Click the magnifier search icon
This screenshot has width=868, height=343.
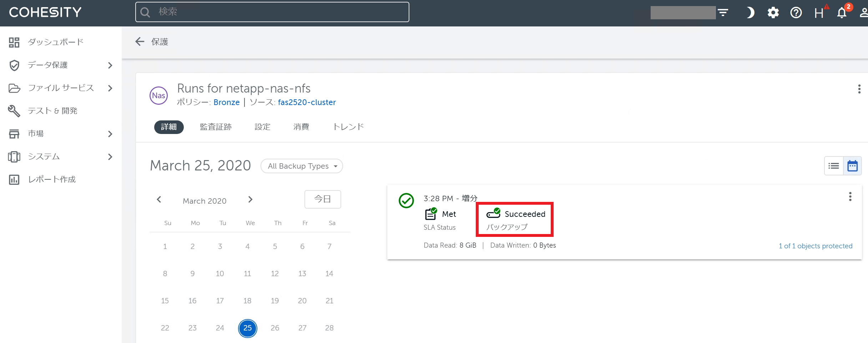145,13
